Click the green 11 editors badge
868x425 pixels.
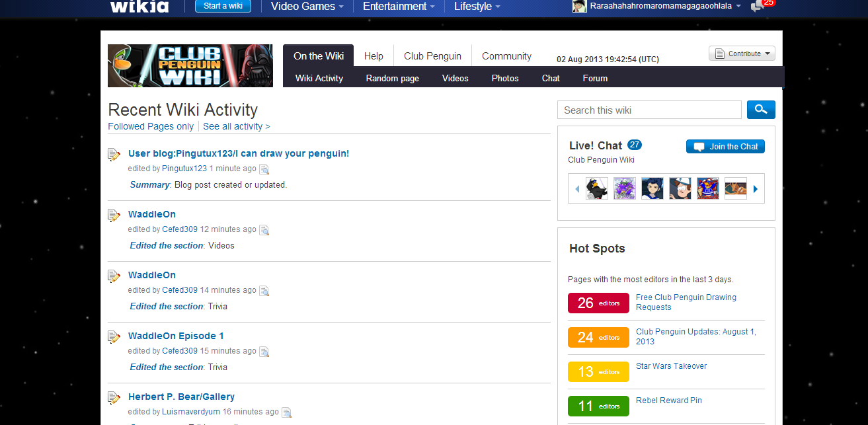(x=598, y=406)
